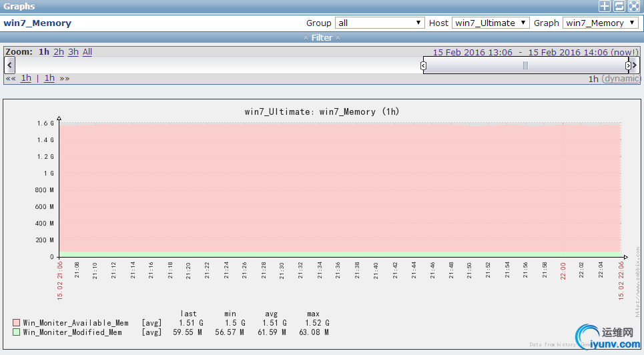Click the 22:00 time axis label

coord(563,271)
